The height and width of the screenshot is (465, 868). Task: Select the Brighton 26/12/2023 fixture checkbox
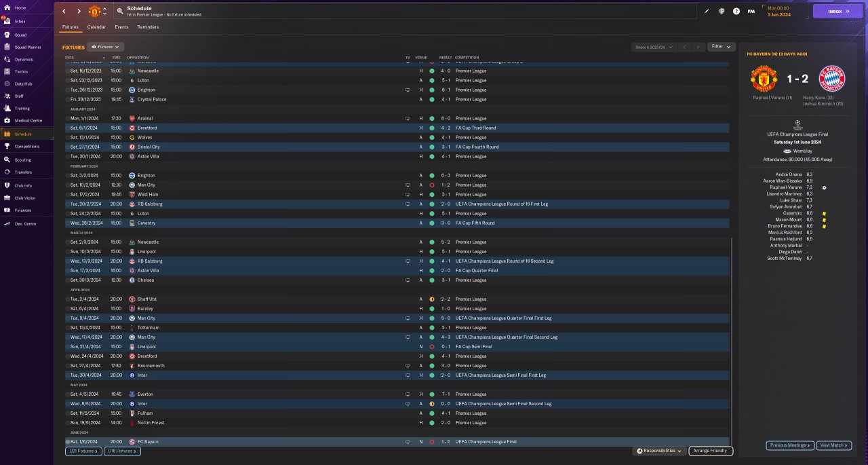[x=68, y=90]
